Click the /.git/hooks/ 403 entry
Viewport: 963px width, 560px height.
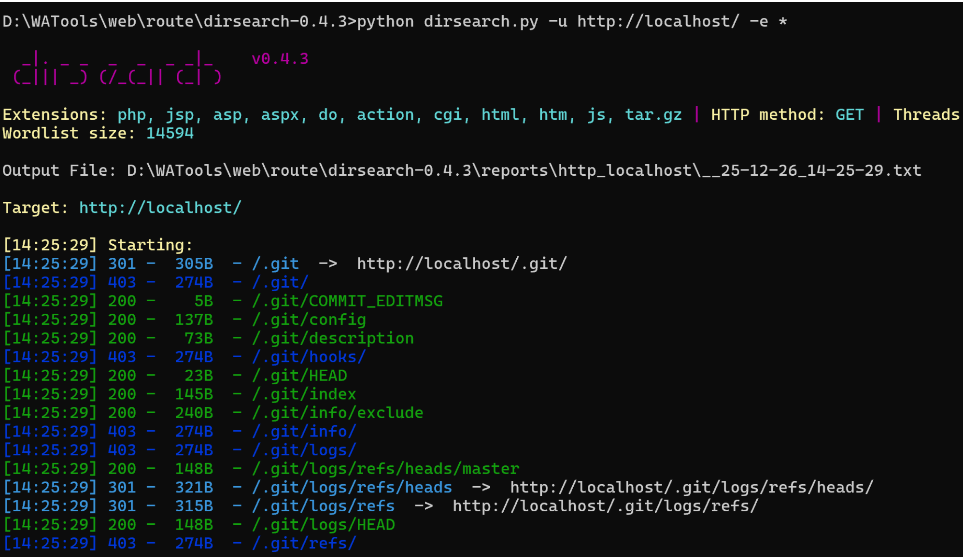click(309, 357)
